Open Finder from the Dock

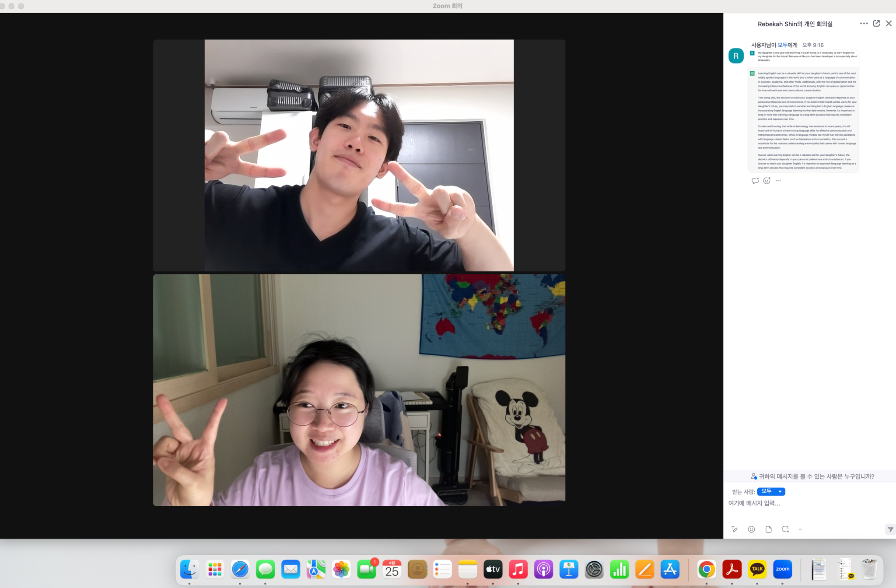(x=189, y=569)
